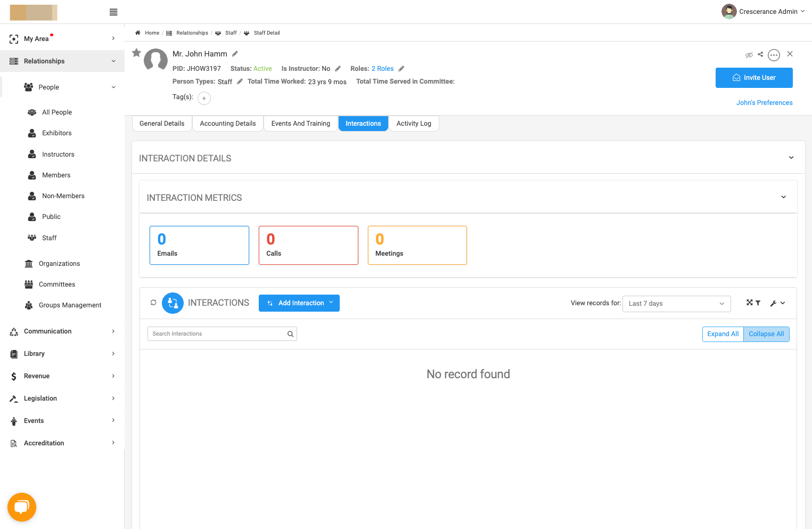Open the more options ellipsis circle

tap(774, 55)
